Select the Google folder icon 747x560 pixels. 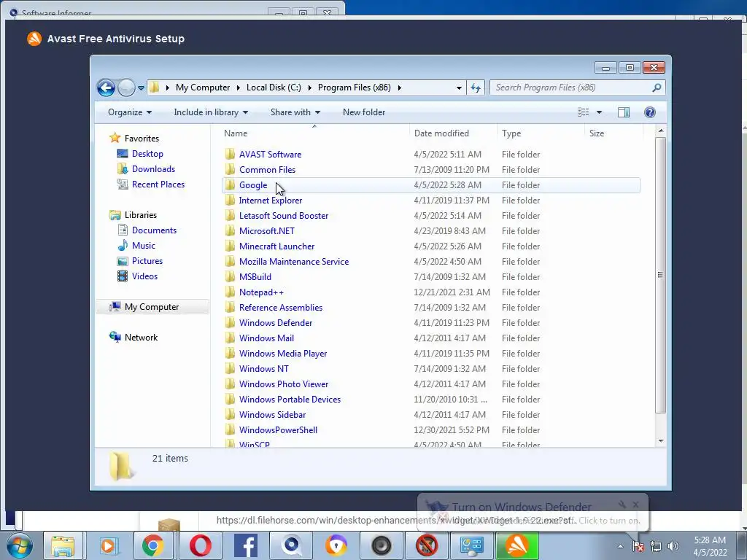pos(230,184)
